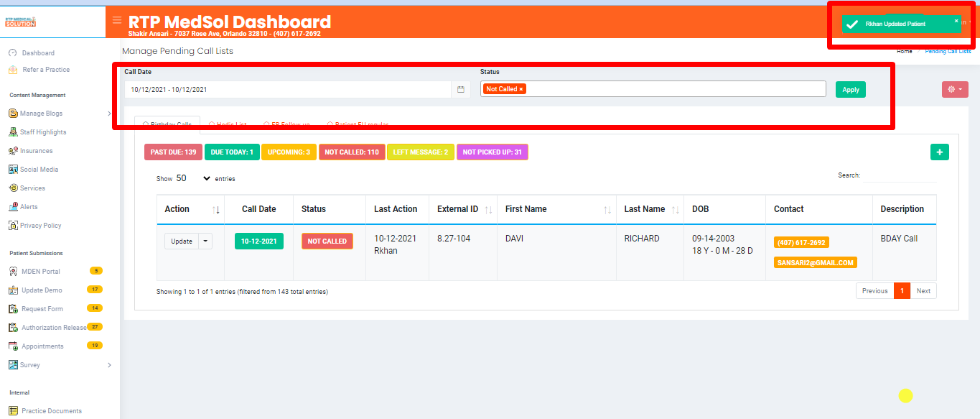The width and height of the screenshot is (980, 419).
Task: Focus the table Search box
Action: point(900,175)
